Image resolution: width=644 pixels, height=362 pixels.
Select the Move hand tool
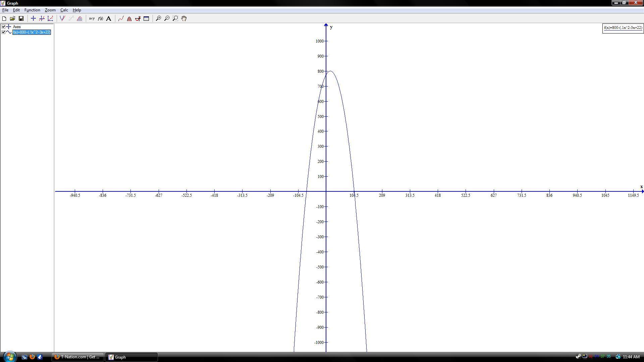tap(184, 18)
